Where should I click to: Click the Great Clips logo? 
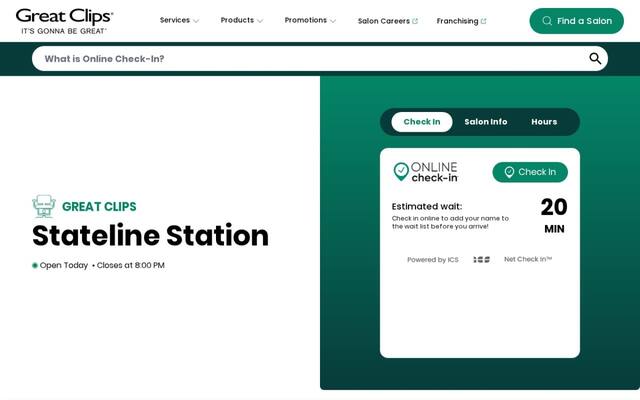point(64,21)
